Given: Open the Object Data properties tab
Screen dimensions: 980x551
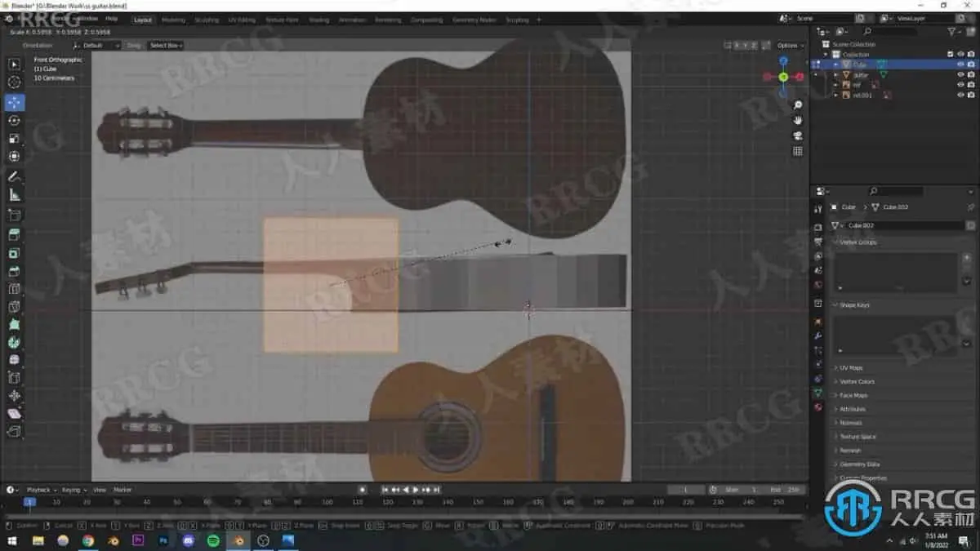Looking at the screenshot, I should 818,393.
